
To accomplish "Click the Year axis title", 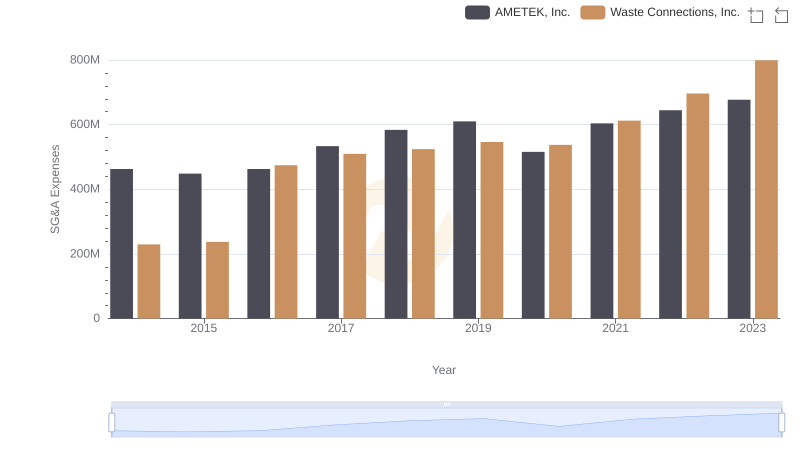I will [444, 370].
